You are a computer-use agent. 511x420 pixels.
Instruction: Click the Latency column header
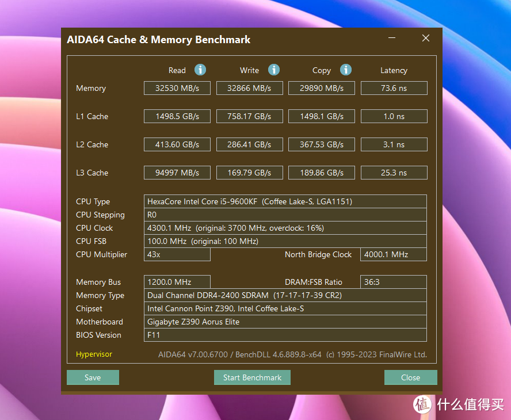[x=394, y=70]
